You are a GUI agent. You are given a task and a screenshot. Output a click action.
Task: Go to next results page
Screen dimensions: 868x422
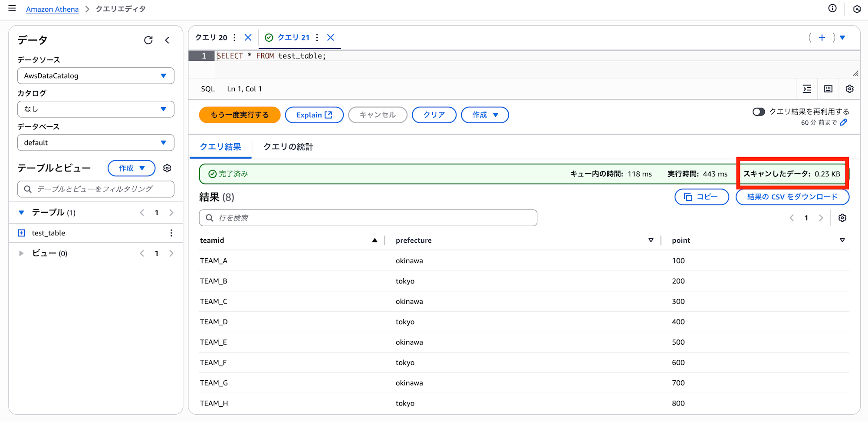[x=821, y=218]
